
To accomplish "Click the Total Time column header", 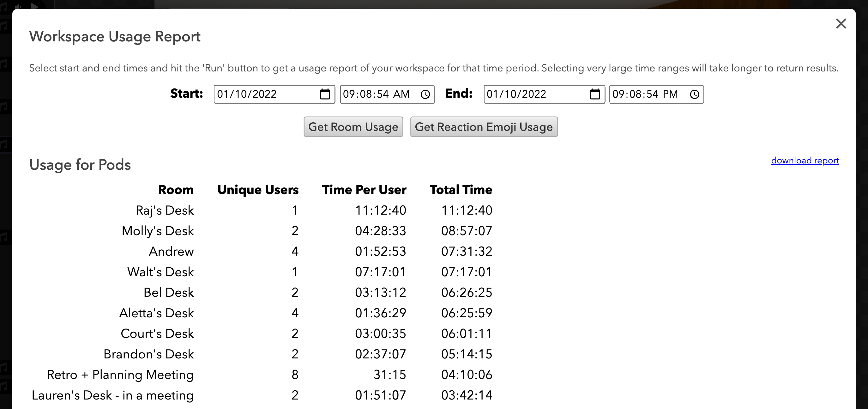I will [x=461, y=190].
